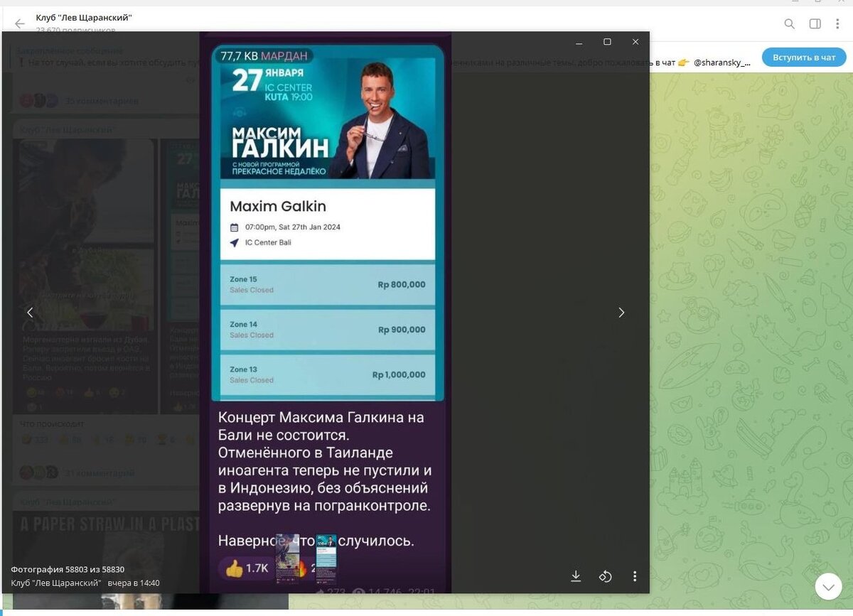Rotate the photo counterclockwise
The image size is (853, 616).
pyautogui.click(x=605, y=576)
